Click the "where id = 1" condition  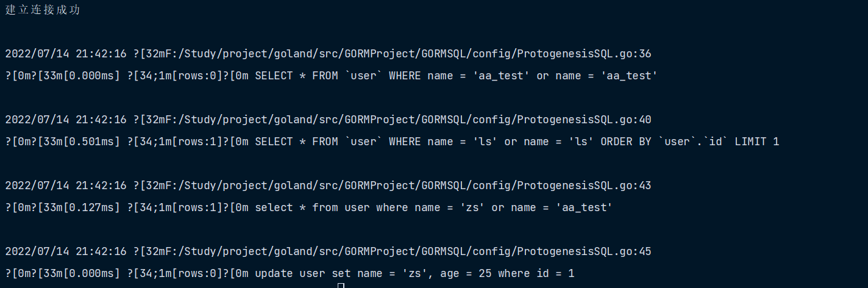click(536, 273)
